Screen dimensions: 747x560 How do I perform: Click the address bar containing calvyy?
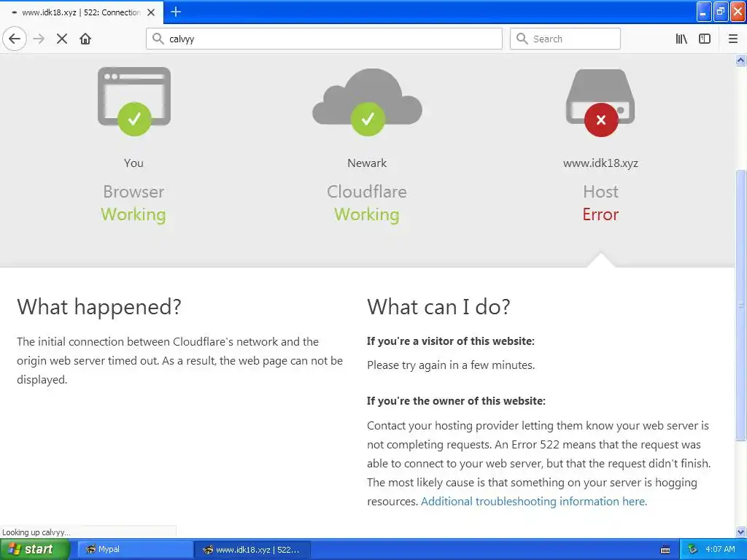[324, 39]
